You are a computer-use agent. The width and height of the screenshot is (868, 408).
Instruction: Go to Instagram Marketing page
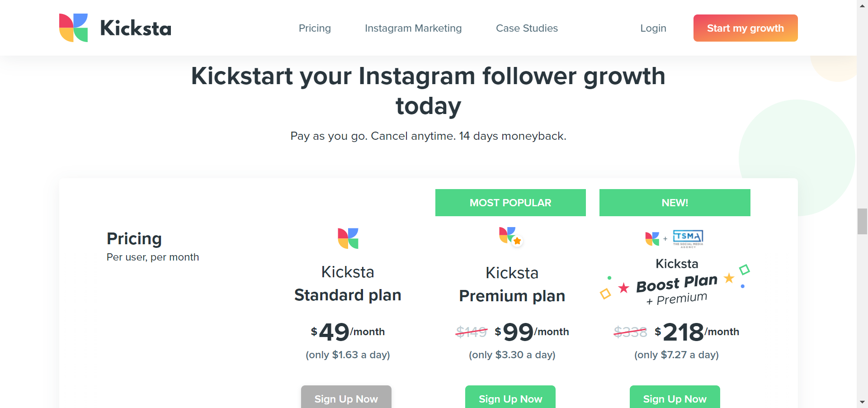coord(413,28)
